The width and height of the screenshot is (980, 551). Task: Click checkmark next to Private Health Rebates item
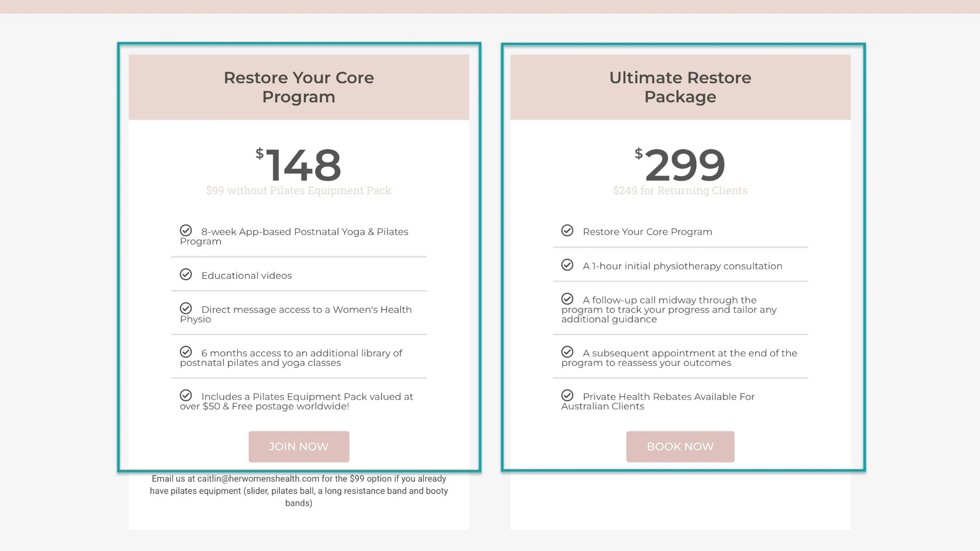coord(567,396)
